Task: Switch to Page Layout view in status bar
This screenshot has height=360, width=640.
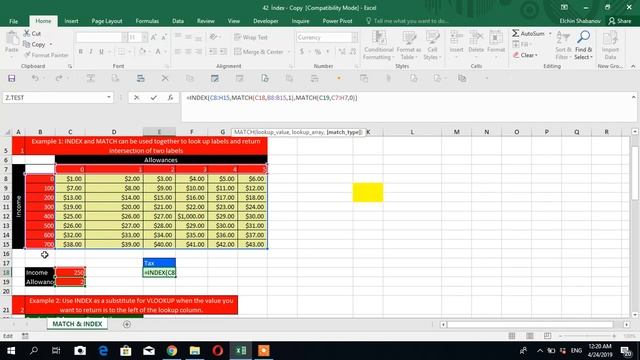Action: coord(529,336)
